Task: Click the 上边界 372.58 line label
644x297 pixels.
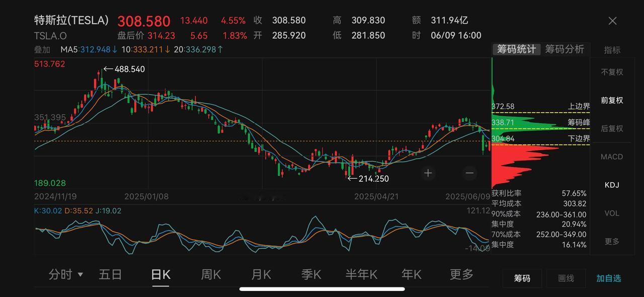Action: point(541,107)
